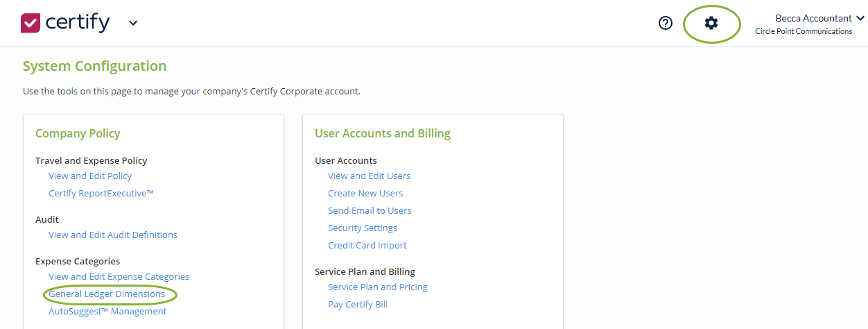Select Create New Users link

click(365, 194)
